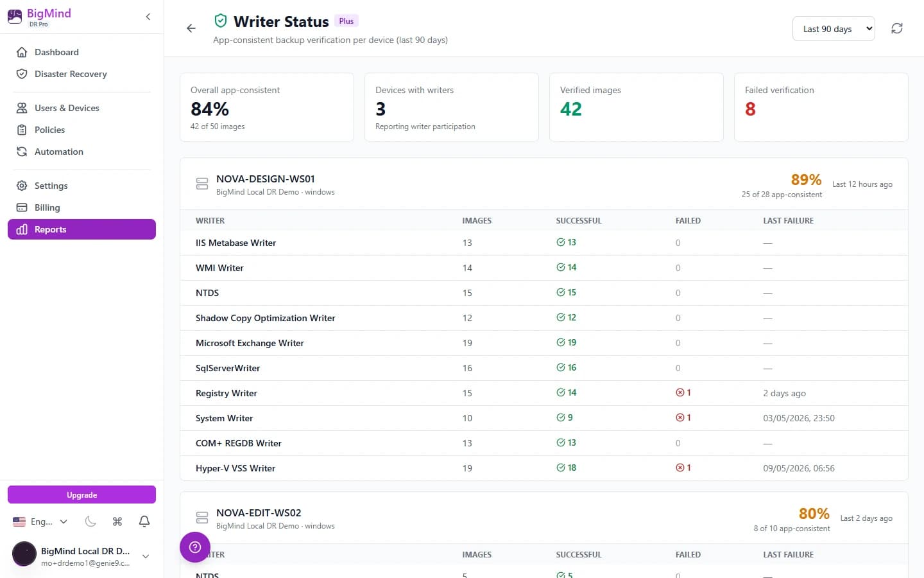This screenshot has width=924, height=578.
Task: Click the 'Last 12 hours ago' label
Action: click(x=862, y=184)
